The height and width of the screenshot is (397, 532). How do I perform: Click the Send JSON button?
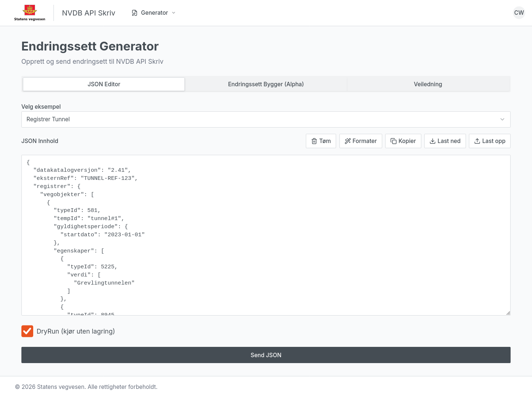coord(266,355)
